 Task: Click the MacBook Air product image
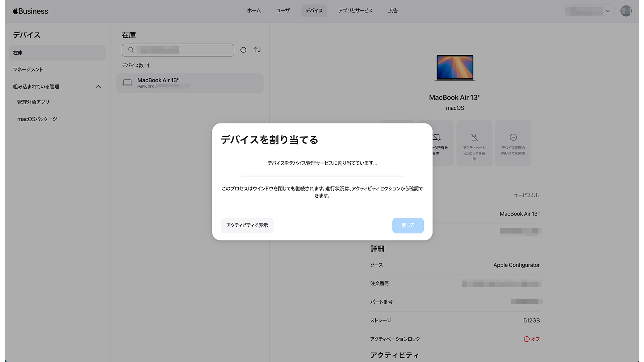coord(455,67)
